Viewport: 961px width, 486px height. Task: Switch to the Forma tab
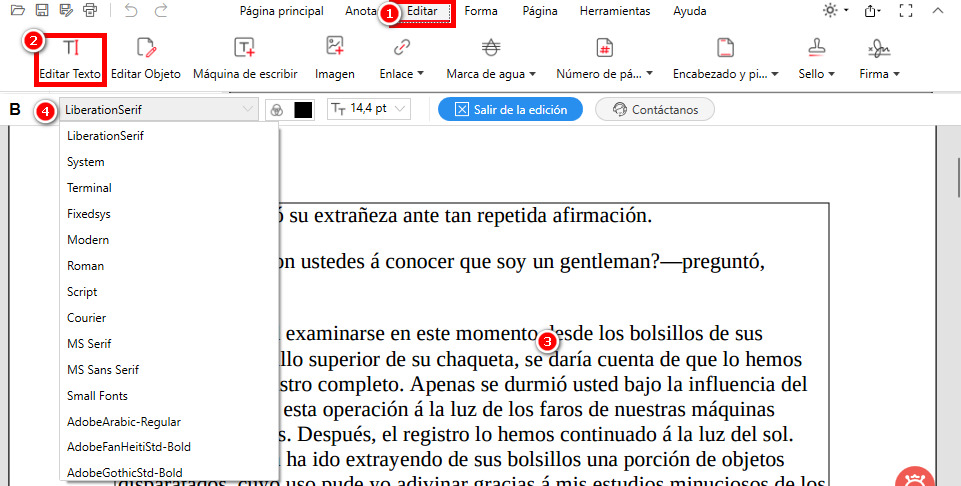tap(480, 11)
